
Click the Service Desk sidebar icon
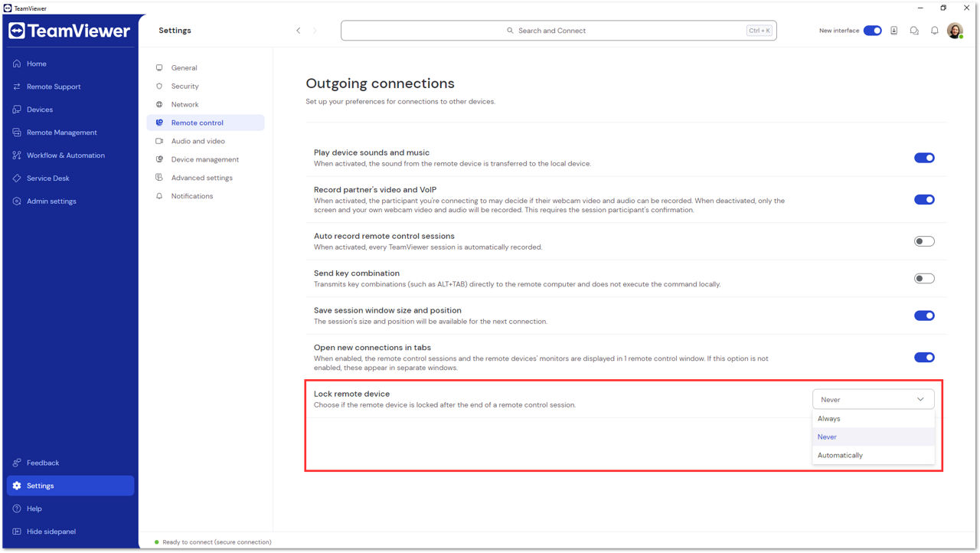[x=17, y=178]
